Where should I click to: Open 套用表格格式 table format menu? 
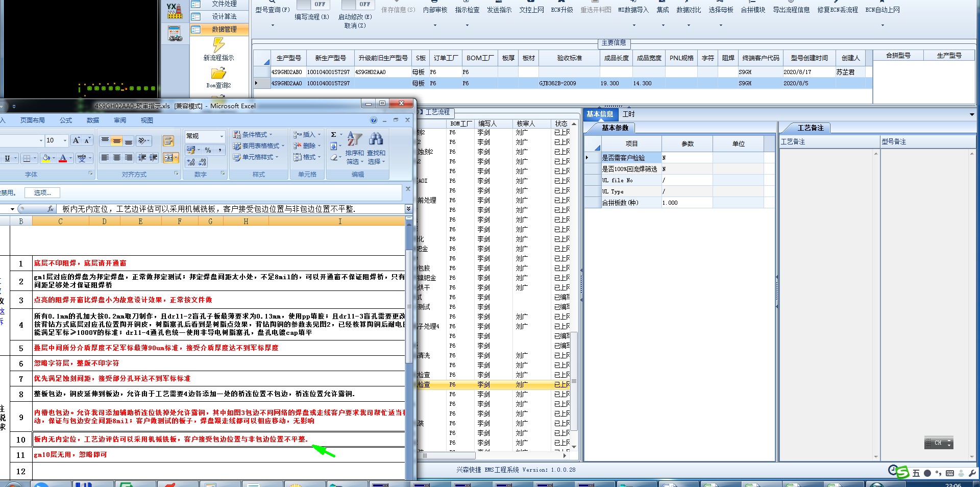click(259, 146)
